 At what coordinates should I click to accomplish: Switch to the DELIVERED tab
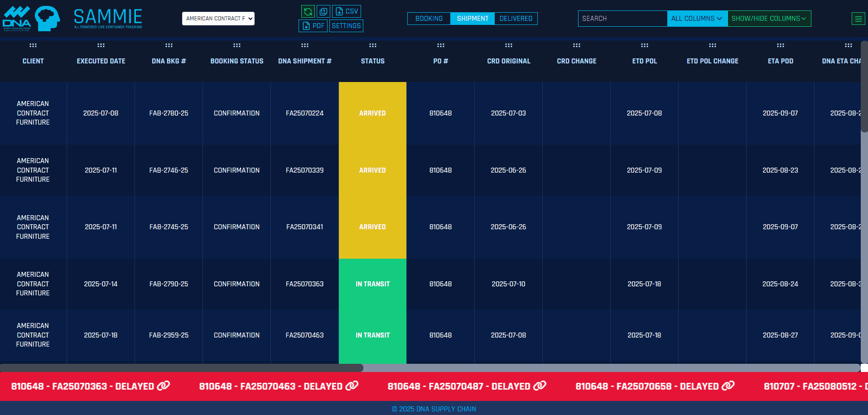(516, 19)
